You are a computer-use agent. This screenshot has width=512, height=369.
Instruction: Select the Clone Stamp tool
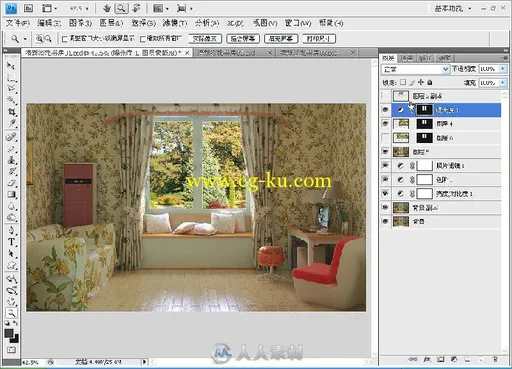pyautogui.click(x=11, y=160)
